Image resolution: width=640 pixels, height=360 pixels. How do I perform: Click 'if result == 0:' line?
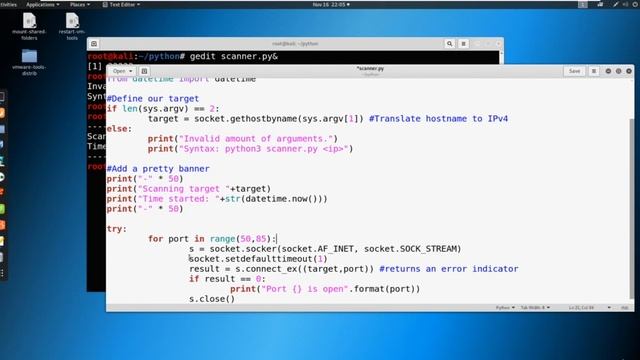[227, 279]
